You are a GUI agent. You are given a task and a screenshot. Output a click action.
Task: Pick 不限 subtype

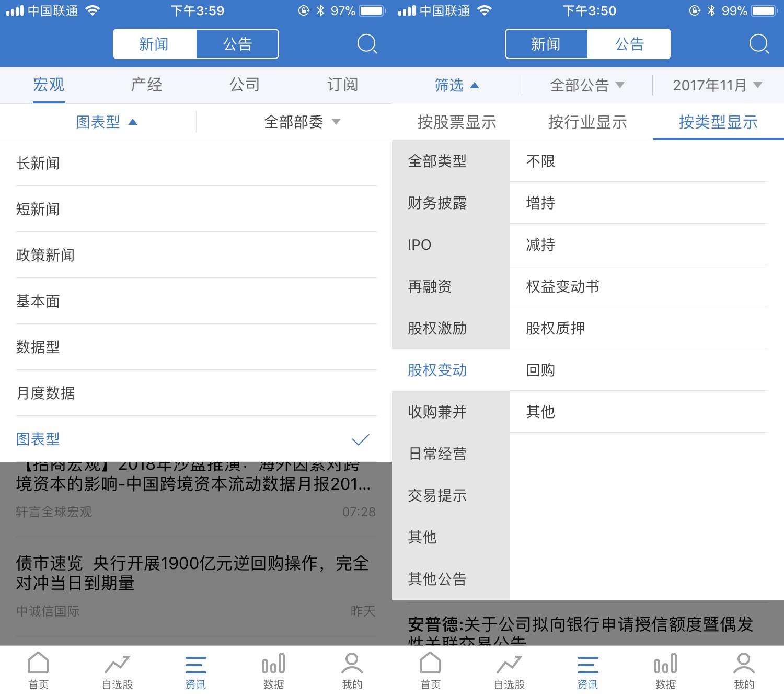pos(647,161)
